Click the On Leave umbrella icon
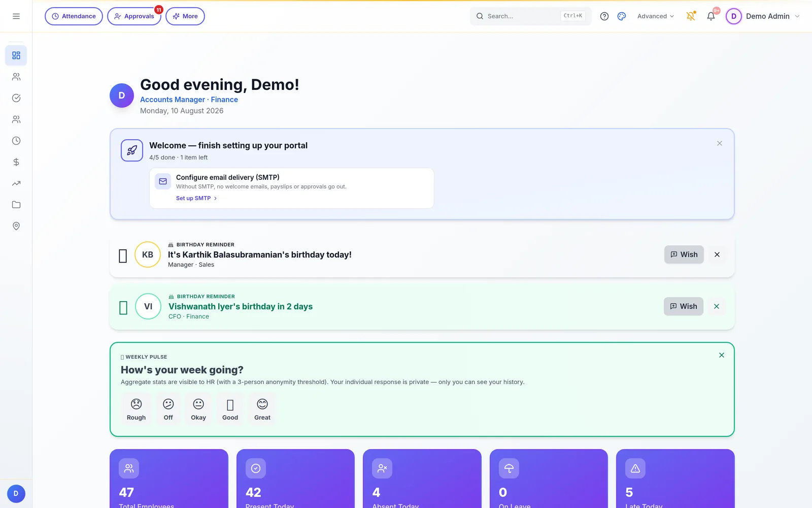 point(509,468)
